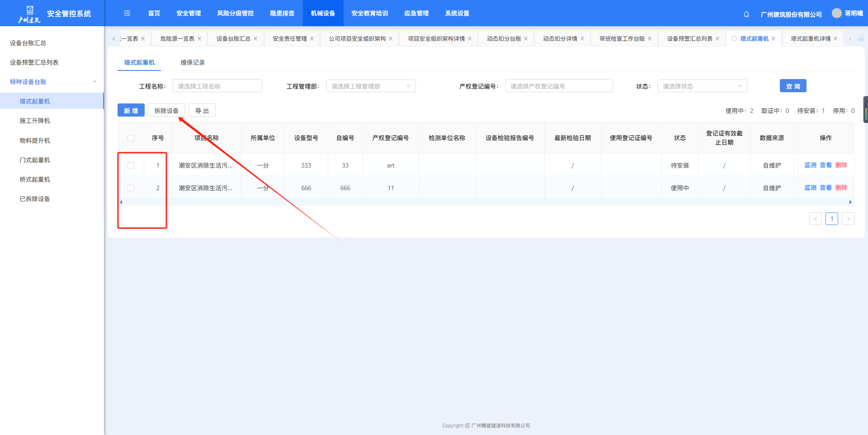Check the checkbox for row 1
The image size is (868, 435).
point(131,165)
